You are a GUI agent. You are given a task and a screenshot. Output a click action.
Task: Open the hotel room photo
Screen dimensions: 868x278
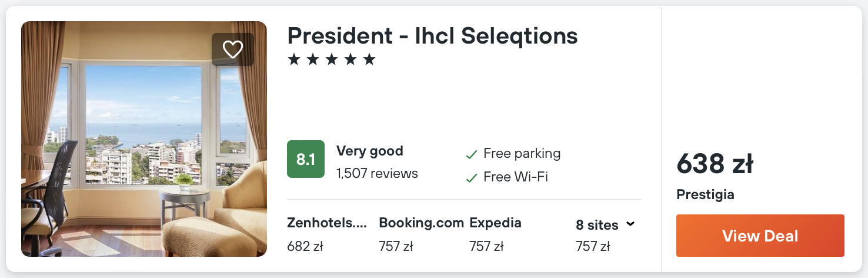(x=144, y=139)
